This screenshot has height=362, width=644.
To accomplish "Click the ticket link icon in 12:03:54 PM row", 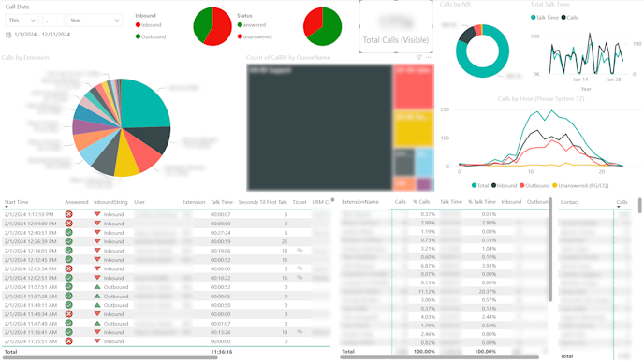I will 300,268.
